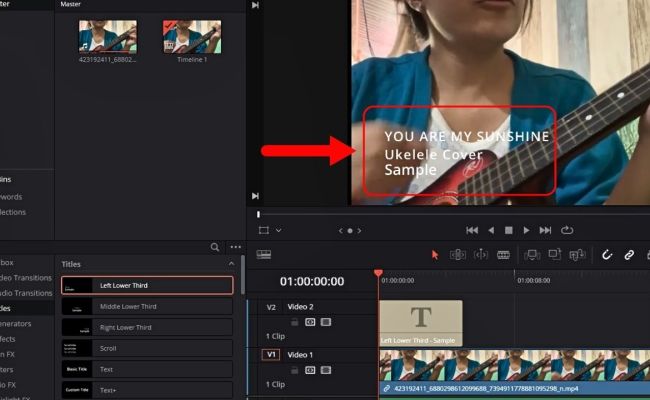Click the V1 track destination control
Viewport: 650px width, 400px height.
(x=271, y=355)
